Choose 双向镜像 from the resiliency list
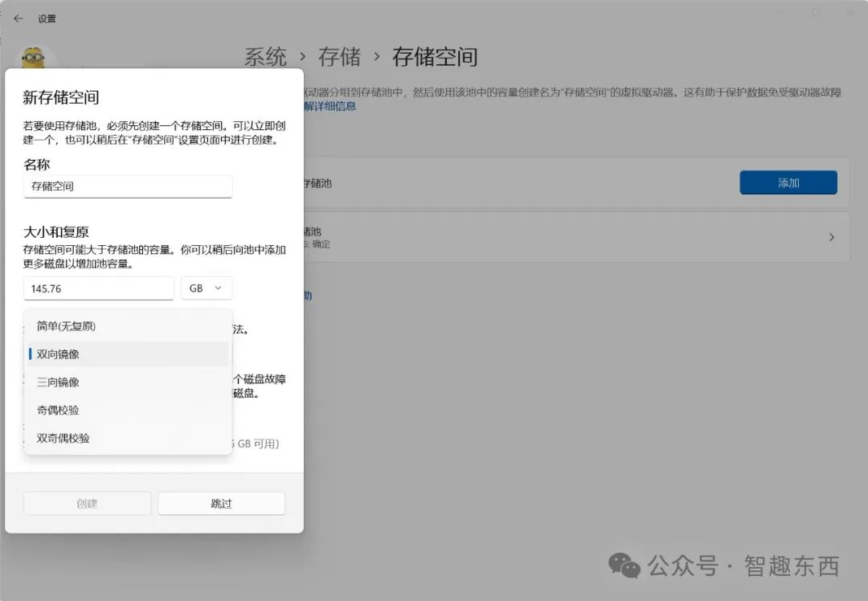Image resolution: width=868 pixels, height=601 pixels. click(58, 354)
